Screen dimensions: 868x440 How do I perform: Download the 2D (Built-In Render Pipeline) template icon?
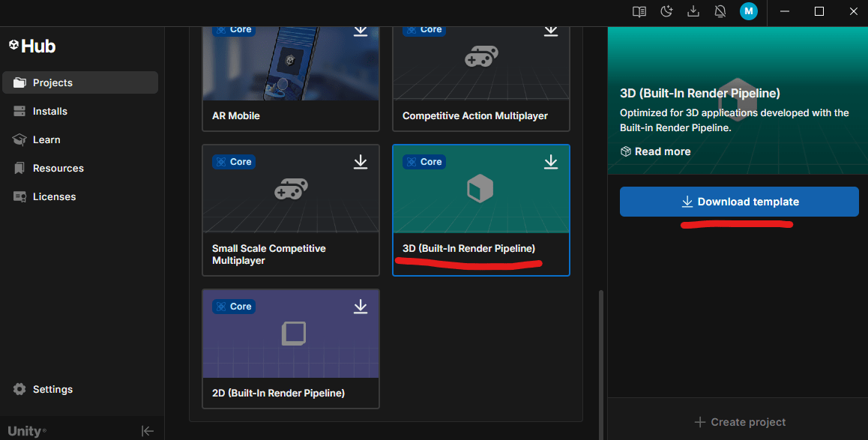[x=361, y=307]
